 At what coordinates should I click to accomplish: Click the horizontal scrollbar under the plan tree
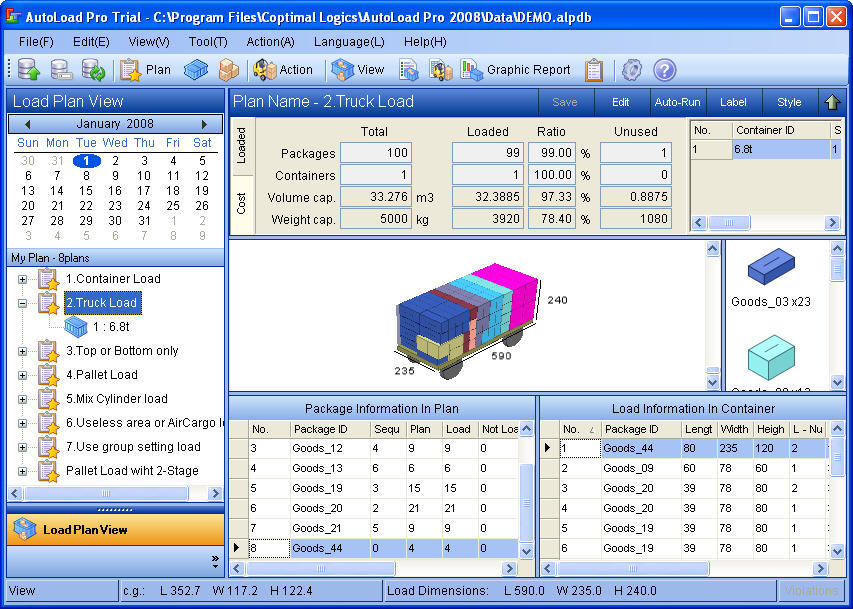(115, 494)
